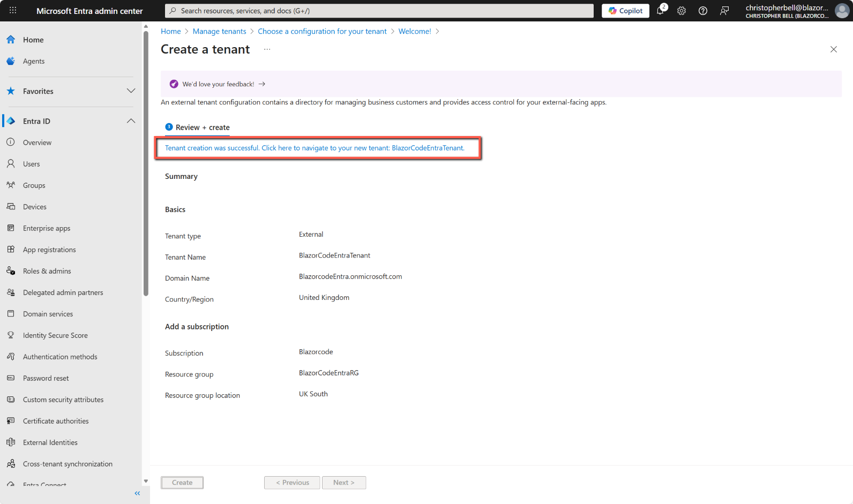Click the Manage tenants breadcrumb
853x504 pixels.
[219, 32]
